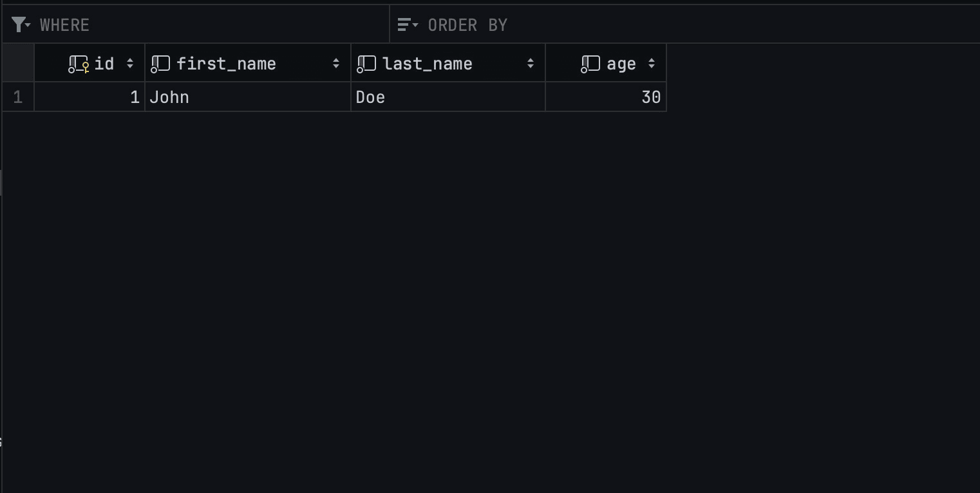Click the last_name column icon
This screenshot has width=980, height=493.
click(366, 64)
